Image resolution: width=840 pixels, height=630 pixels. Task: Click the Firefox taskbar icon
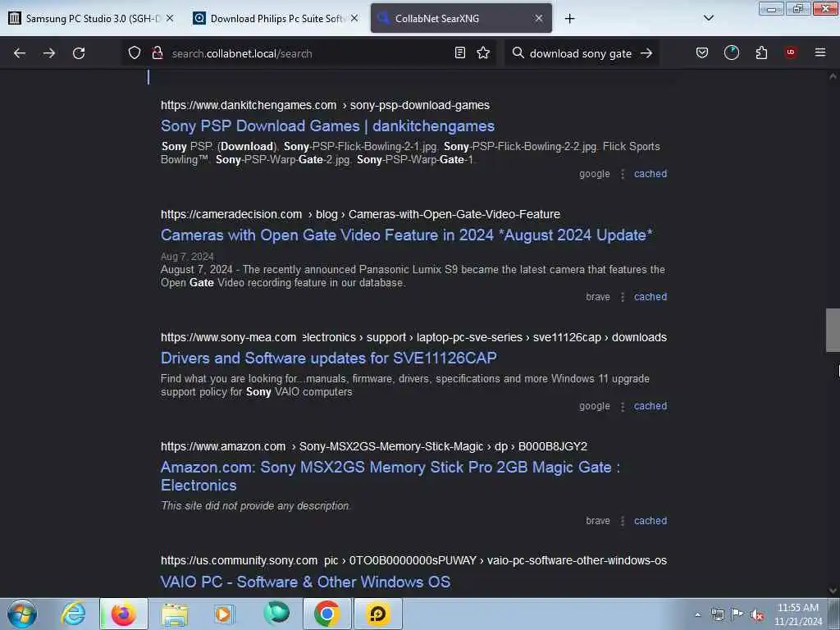pyautogui.click(x=124, y=614)
